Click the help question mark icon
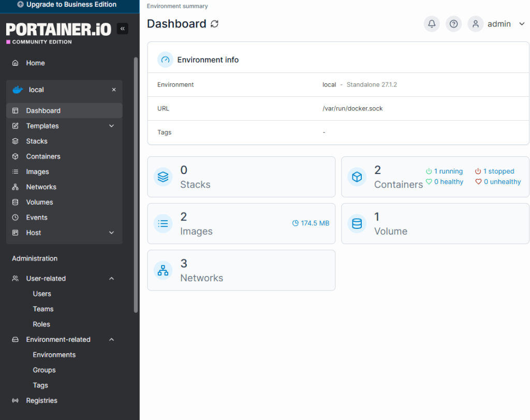 [453, 24]
